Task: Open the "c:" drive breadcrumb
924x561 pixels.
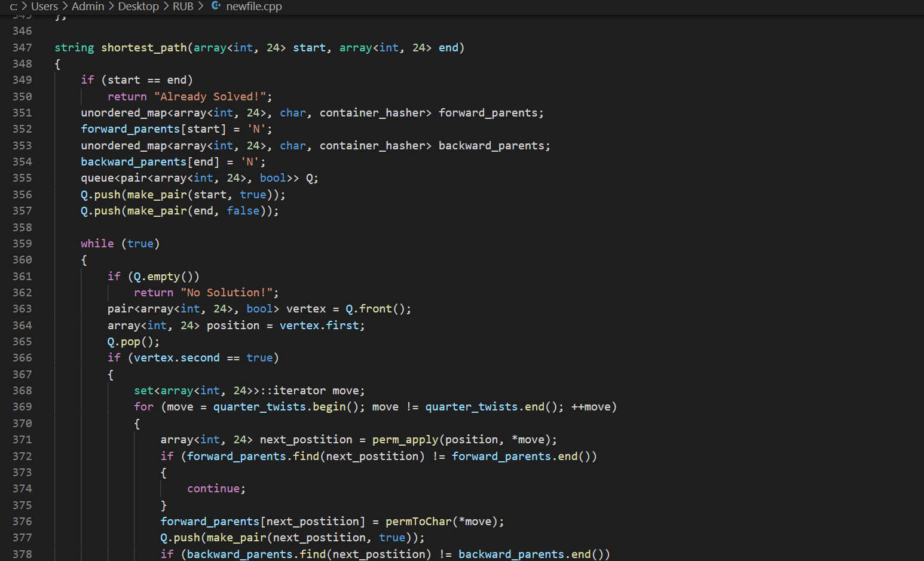Action: (13, 7)
